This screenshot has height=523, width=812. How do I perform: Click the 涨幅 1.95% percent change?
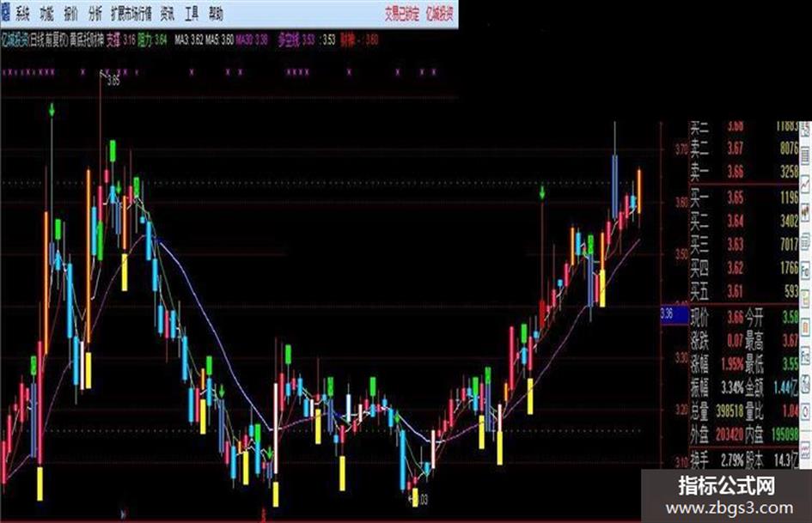tap(717, 364)
